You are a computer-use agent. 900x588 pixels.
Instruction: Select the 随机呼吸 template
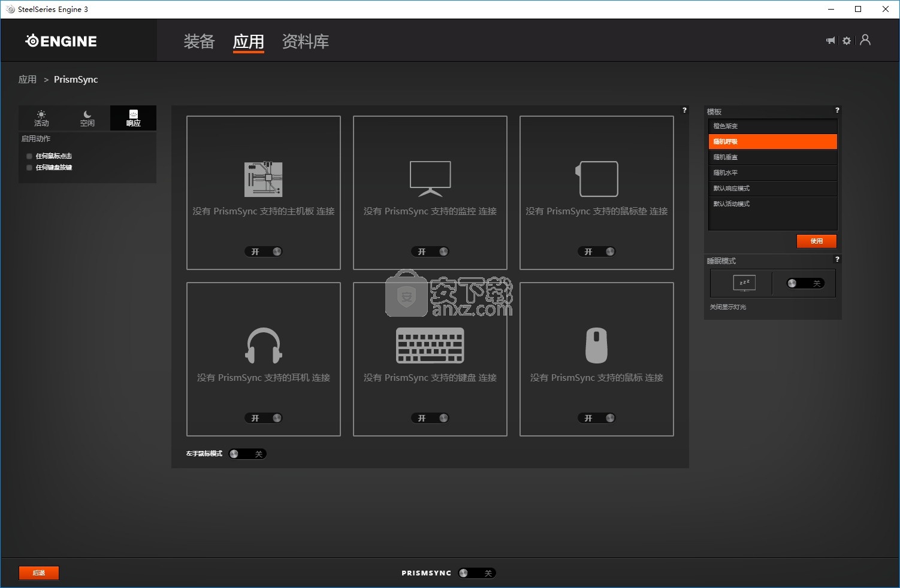[772, 141]
